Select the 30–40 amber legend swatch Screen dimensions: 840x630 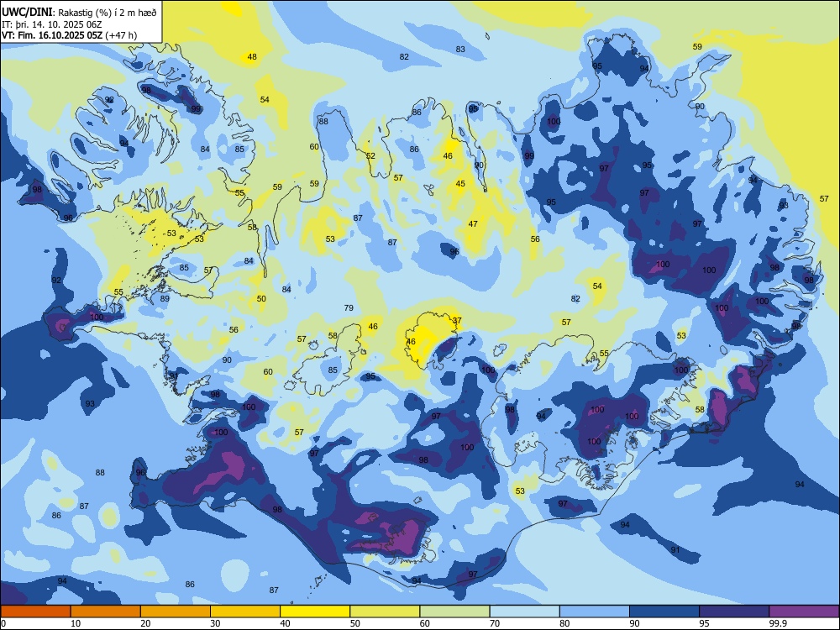(x=245, y=612)
